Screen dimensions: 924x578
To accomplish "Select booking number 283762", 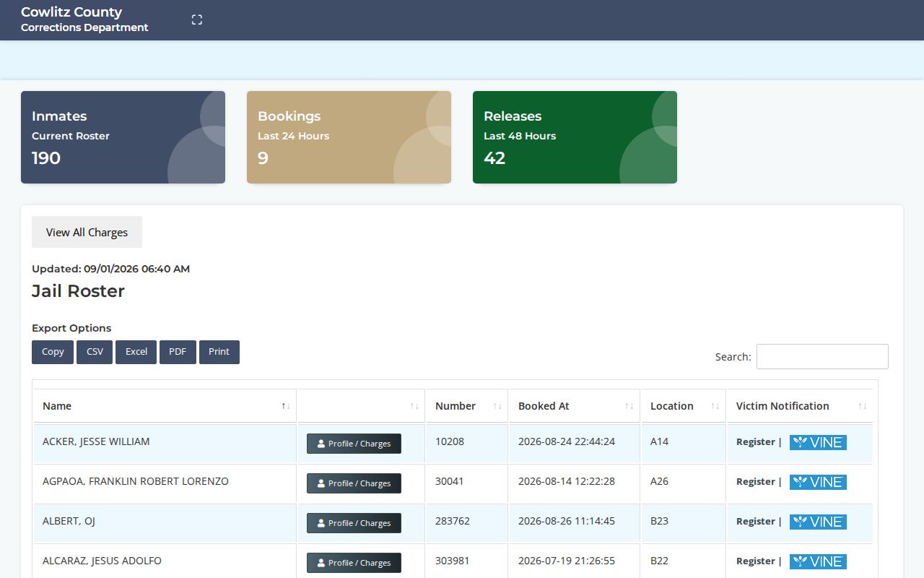I will pos(453,521).
